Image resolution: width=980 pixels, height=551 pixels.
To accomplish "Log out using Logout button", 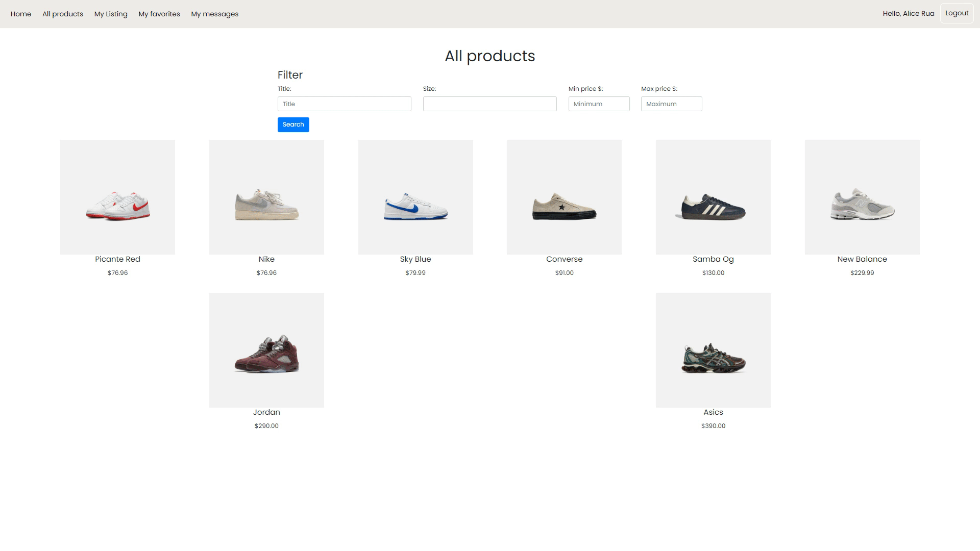I will (957, 13).
